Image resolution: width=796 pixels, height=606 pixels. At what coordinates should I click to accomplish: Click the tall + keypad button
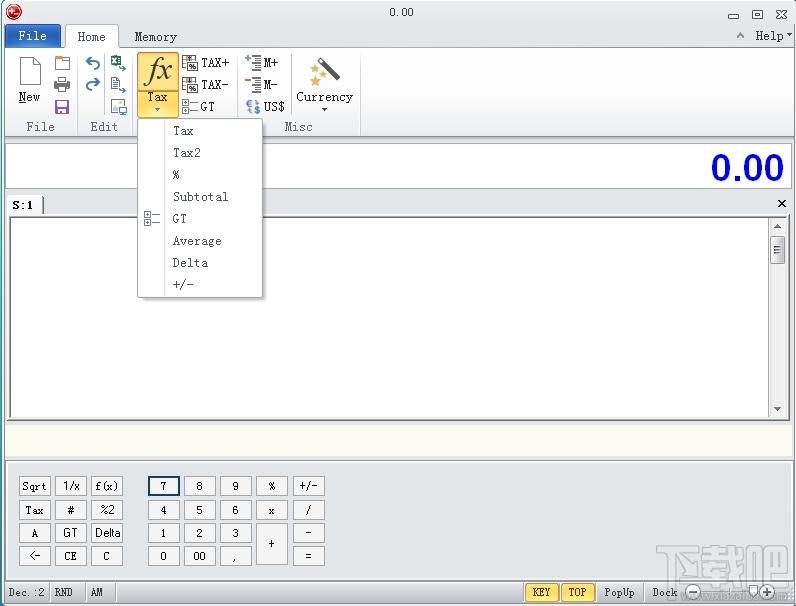272,544
